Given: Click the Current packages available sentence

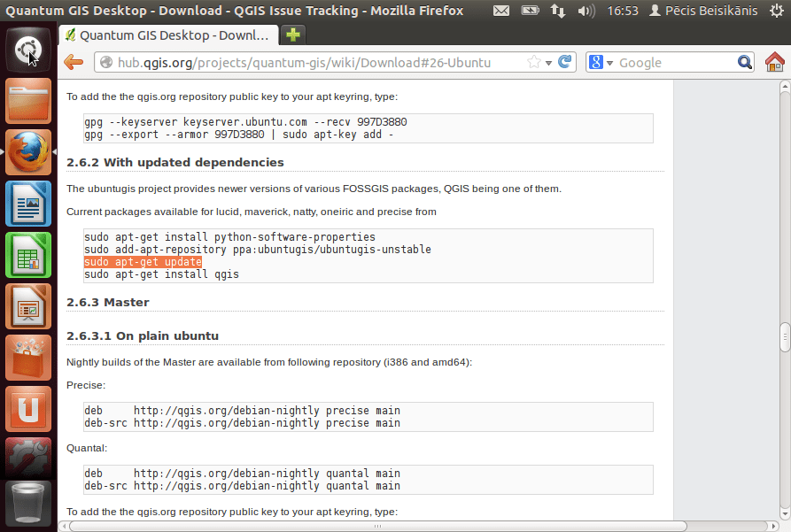Looking at the screenshot, I should pos(252,212).
